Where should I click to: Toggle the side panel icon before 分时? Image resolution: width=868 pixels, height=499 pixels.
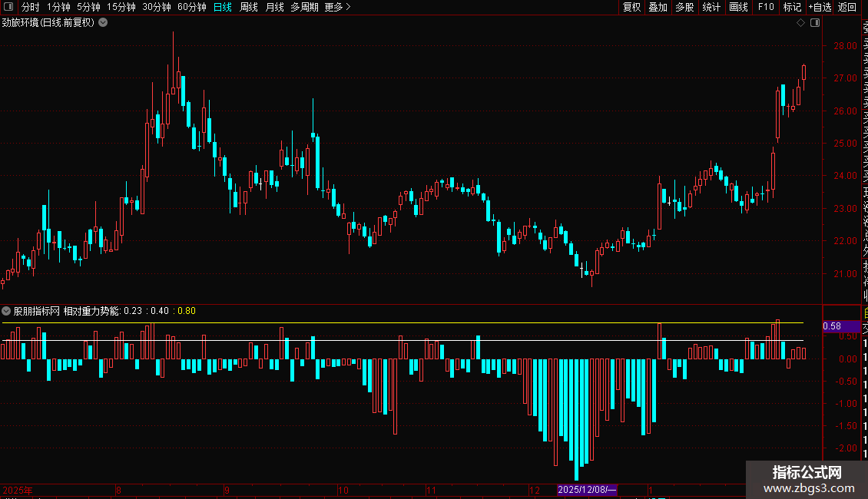tap(8, 7)
